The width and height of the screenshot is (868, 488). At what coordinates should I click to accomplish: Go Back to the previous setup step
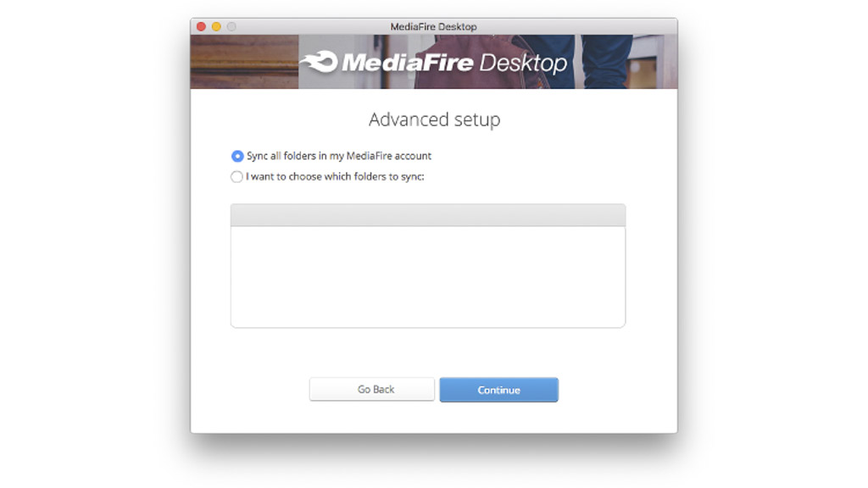point(372,390)
